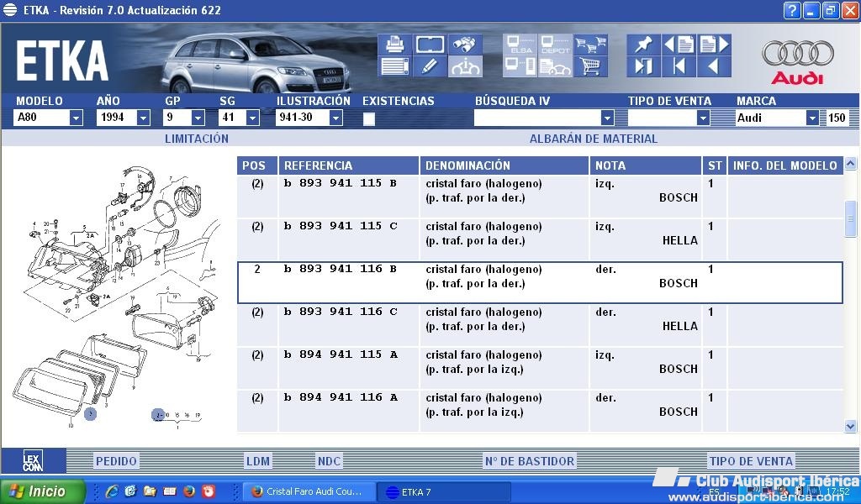This screenshot has height=504, width=861.
Task: Jump to first entry icon
Action: coord(679,66)
